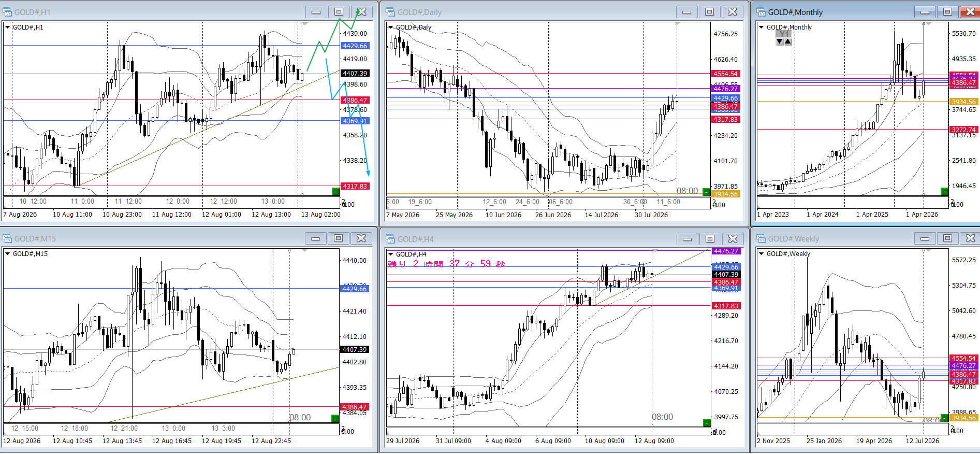Image resolution: width=980 pixels, height=454 pixels.
Task: Click the red 4317.83 price label in H1 chart
Action: tap(355, 186)
